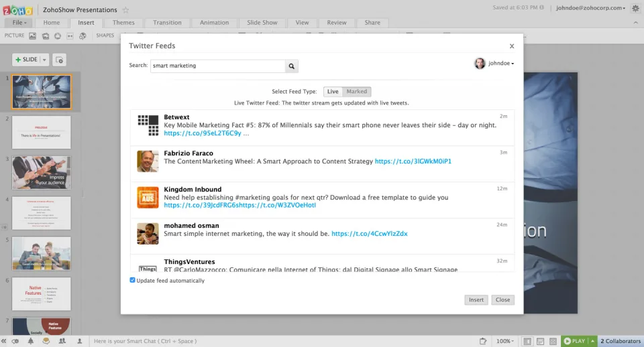Screen dimensions: 644x347
Task: Click the small pin icon beside slide 4
Action: pyautogui.click(x=5, y=227)
